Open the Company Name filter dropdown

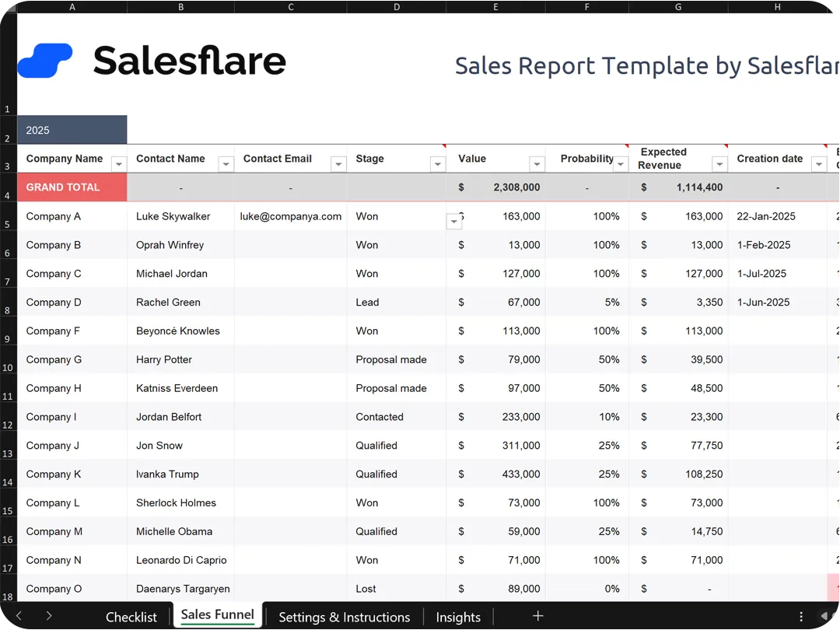119,164
